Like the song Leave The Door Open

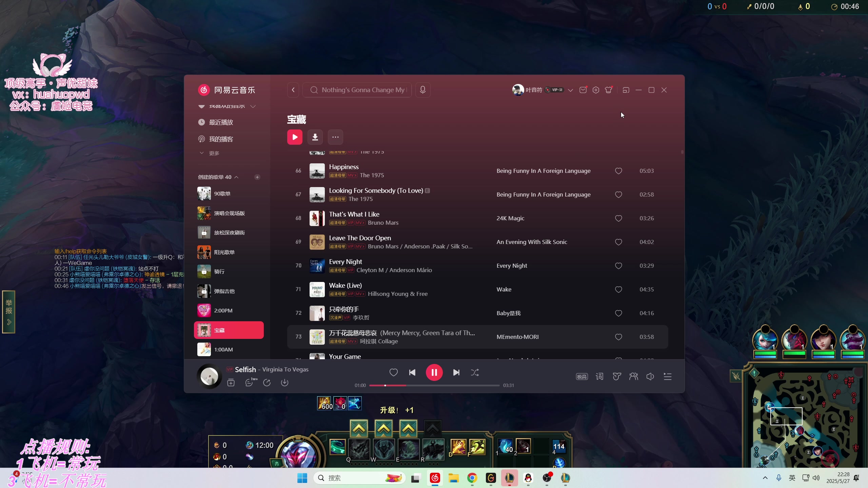click(x=618, y=242)
